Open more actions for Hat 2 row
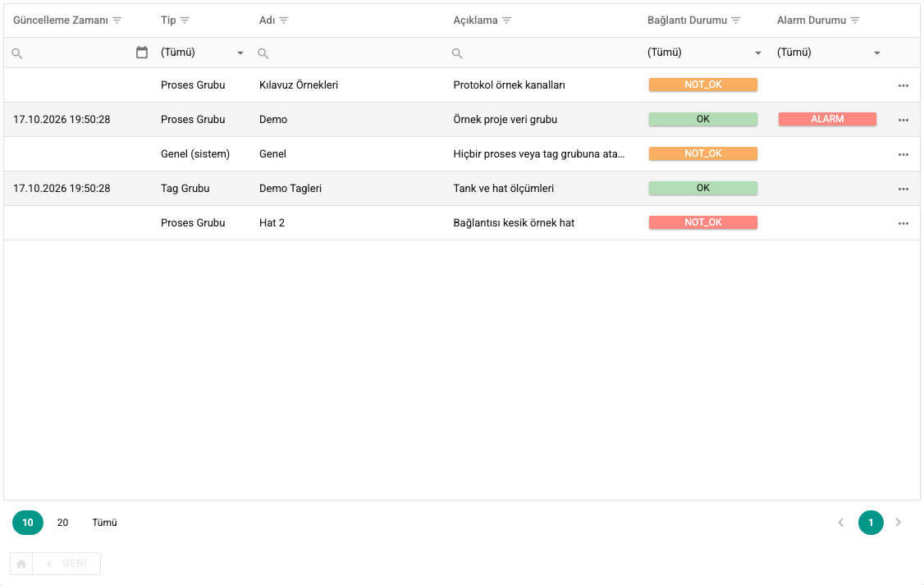The width and height of the screenshot is (924, 585). 903,223
